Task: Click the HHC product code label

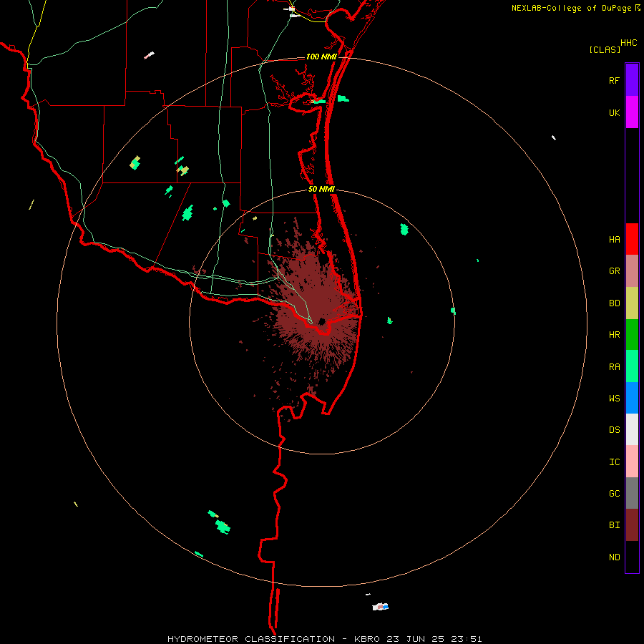Action: [x=628, y=43]
